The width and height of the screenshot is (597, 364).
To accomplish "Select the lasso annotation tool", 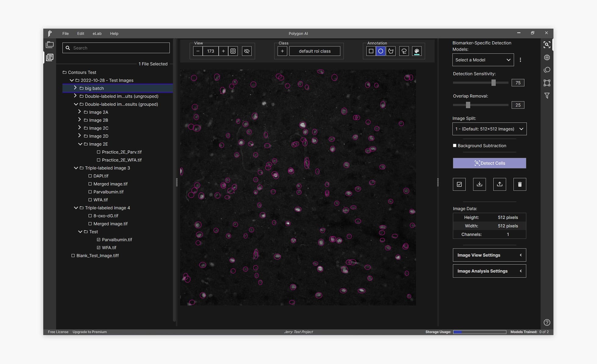I will coord(404,51).
